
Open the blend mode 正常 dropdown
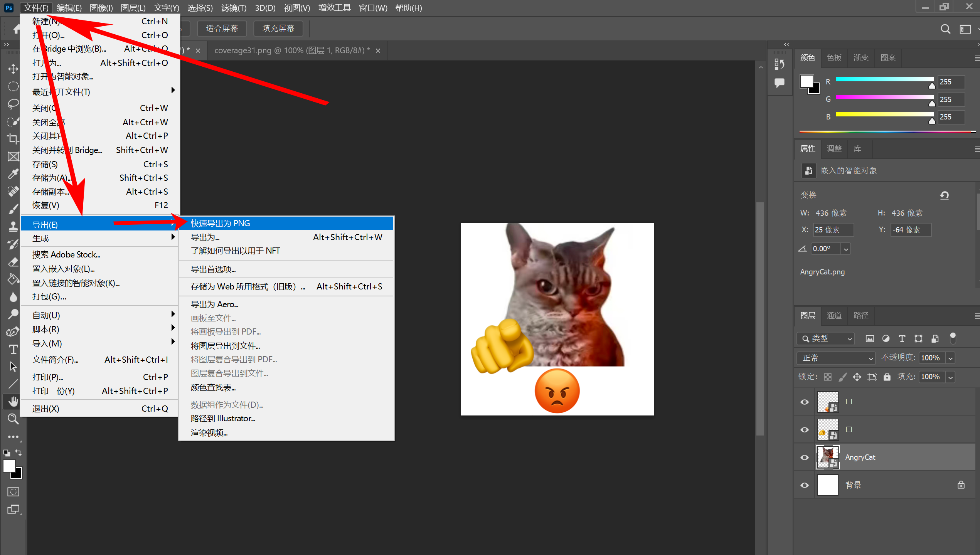836,358
